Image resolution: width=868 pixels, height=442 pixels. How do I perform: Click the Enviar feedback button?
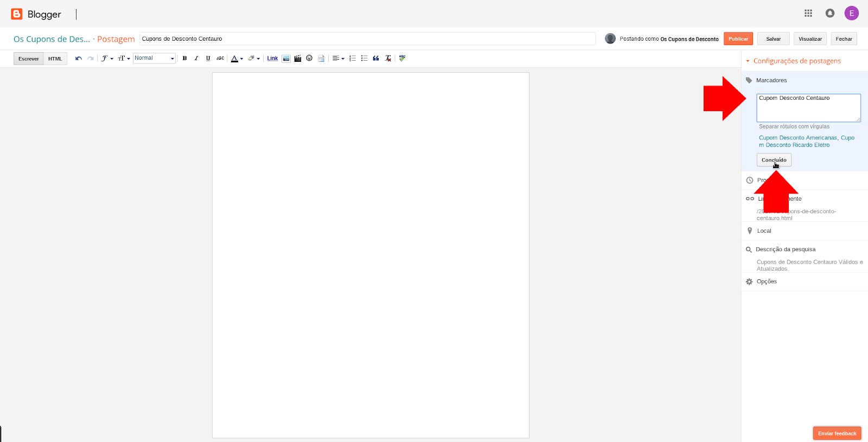click(x=837, y=433)
